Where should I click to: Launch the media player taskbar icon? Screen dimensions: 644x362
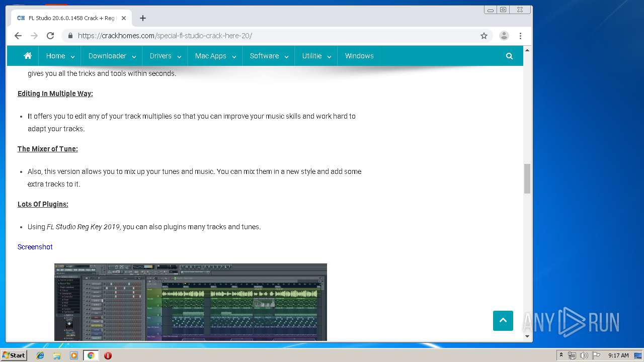(74, 355)
